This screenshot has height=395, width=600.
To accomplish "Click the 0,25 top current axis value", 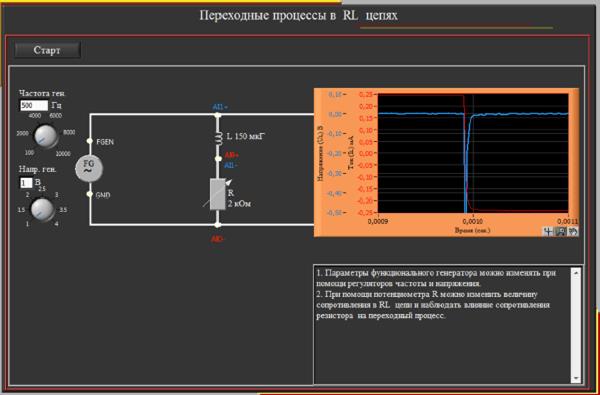I will tap(366, 95).
